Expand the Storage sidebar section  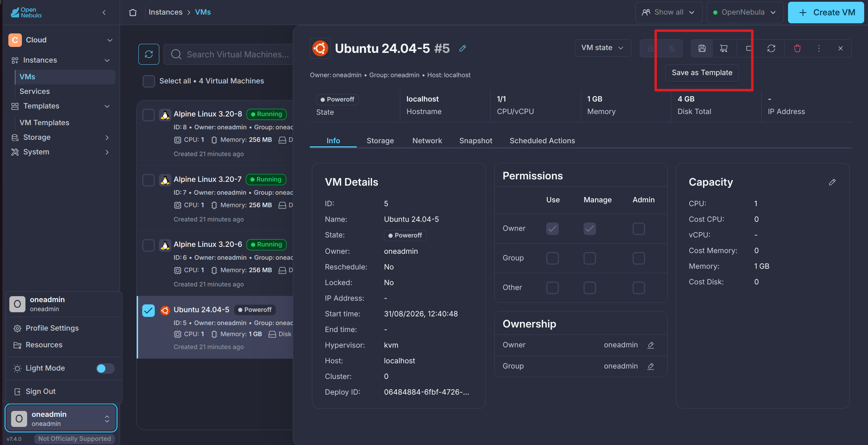click(x=107, y=138)
